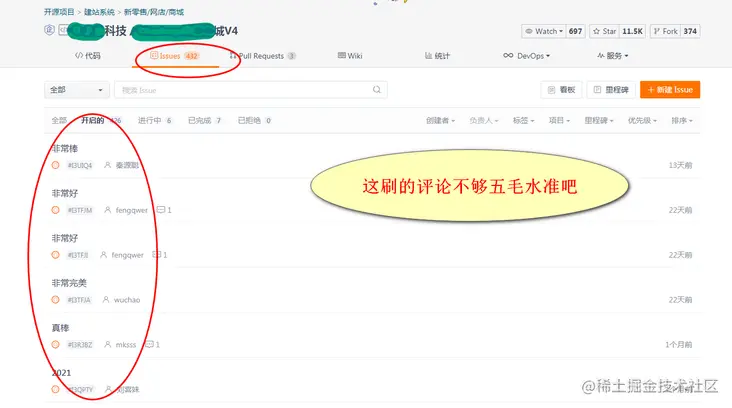Click status circle of issue #I3UIQ4
The width and height of the screenshot is (732, 408).
[55, 165]
